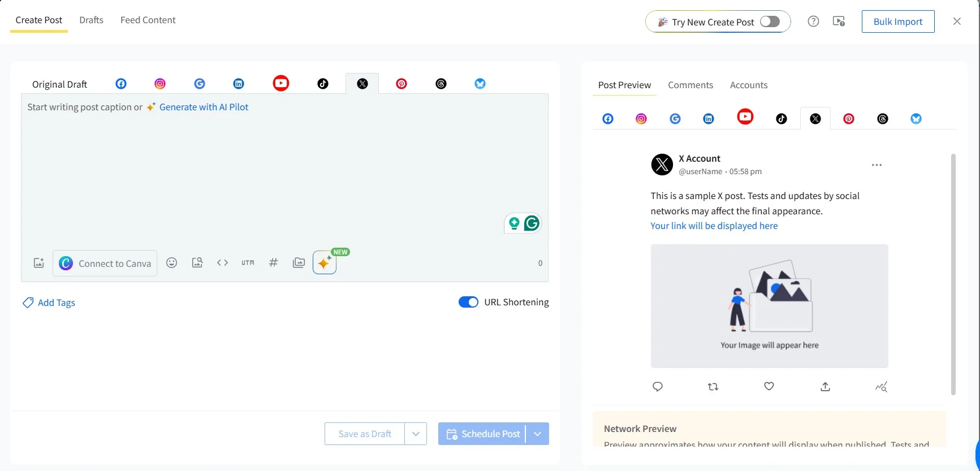Select the X tab in the editor
The image size is (980, 471).
[x=362, y=84]
